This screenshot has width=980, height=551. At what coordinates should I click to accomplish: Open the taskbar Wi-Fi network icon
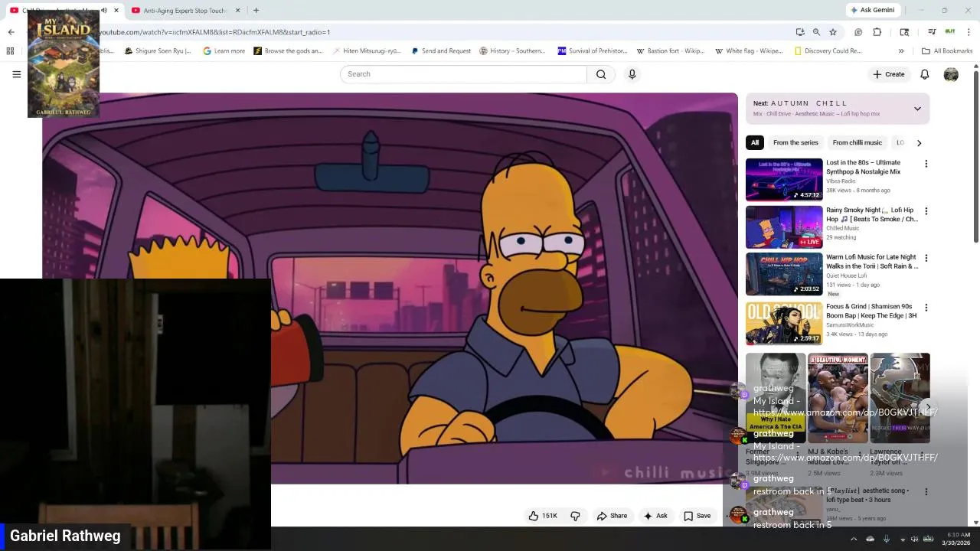coord(903,539)
